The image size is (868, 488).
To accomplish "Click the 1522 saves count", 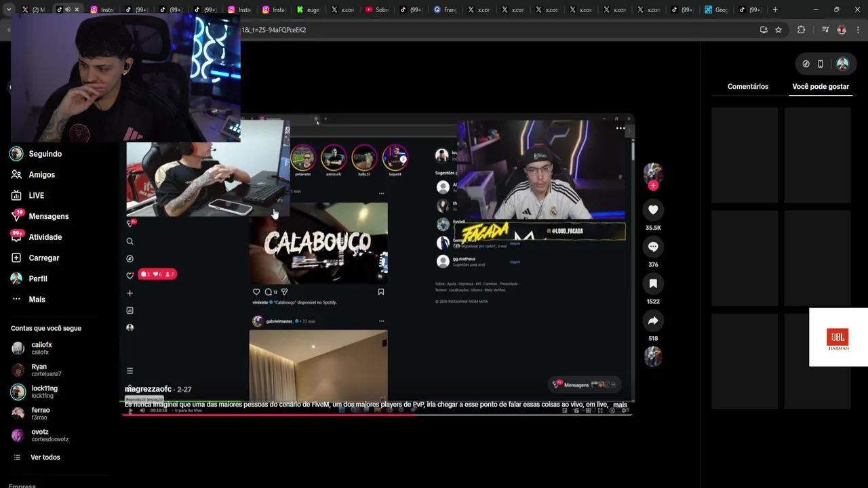I will click(653, 302).
